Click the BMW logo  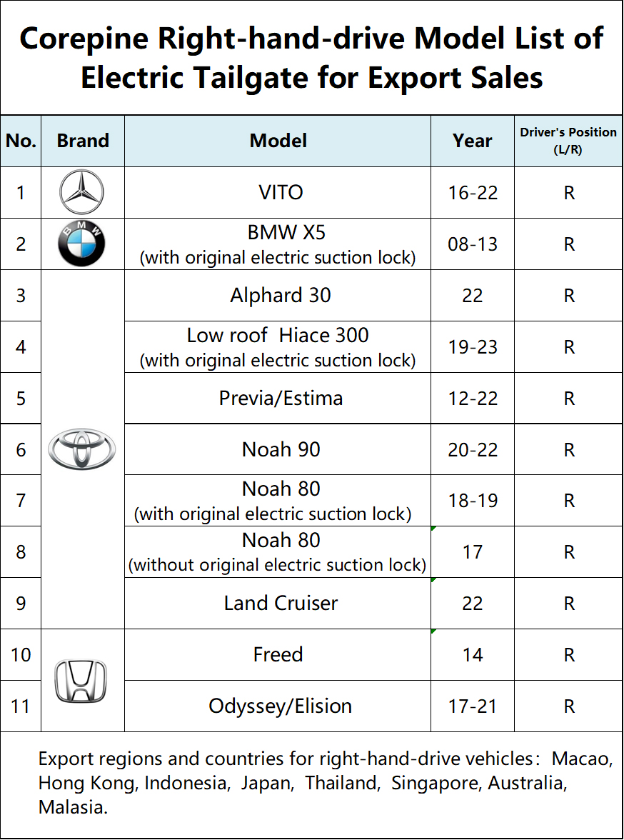(82, 244)
